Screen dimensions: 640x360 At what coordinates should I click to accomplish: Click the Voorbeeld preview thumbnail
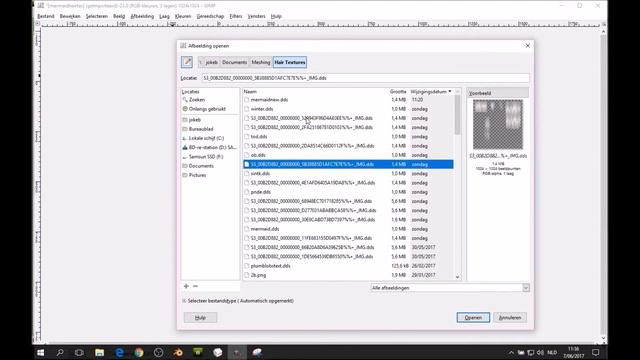pos(498,124)
